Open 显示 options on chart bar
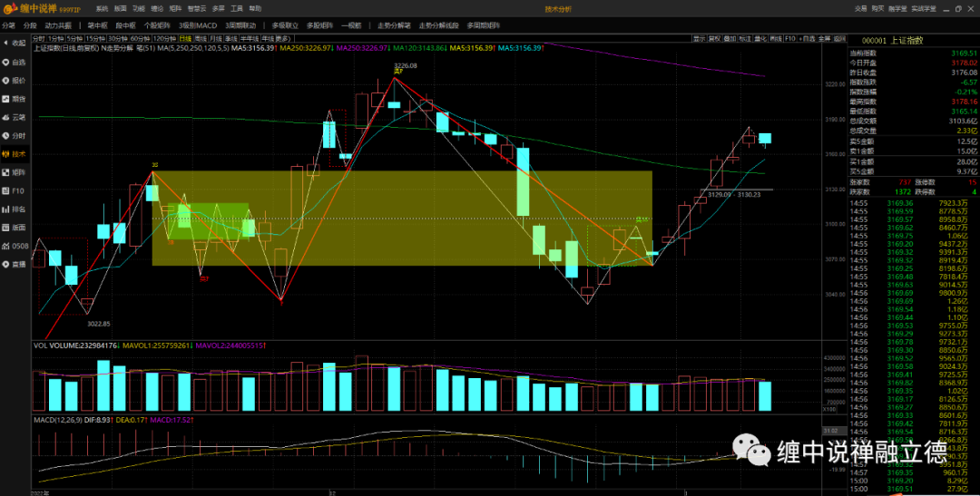The image size is (980, 496). coord(700,39)
